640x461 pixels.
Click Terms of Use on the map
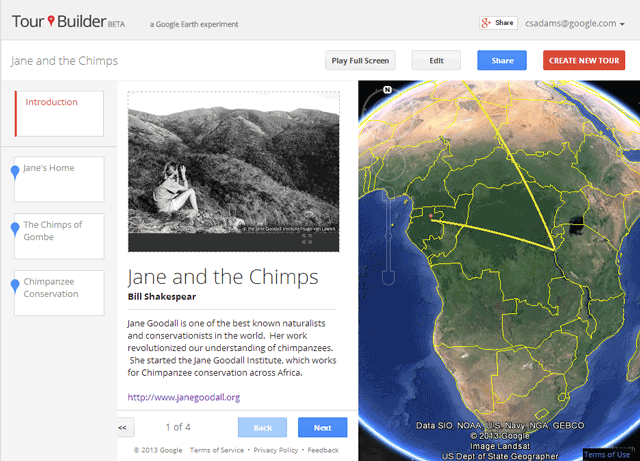pos(607,454)
